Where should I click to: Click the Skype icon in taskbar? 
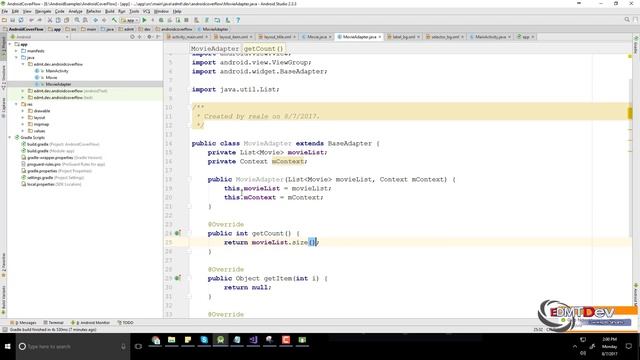tap(204, 340)
